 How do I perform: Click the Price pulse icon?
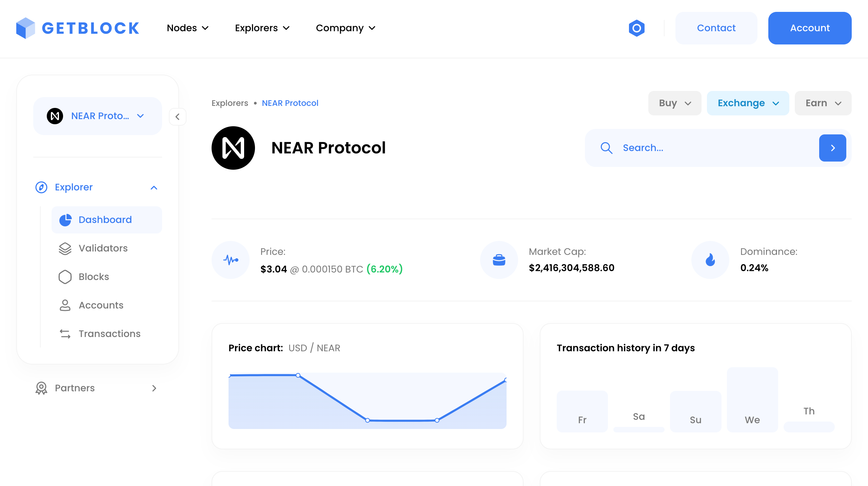231,260
